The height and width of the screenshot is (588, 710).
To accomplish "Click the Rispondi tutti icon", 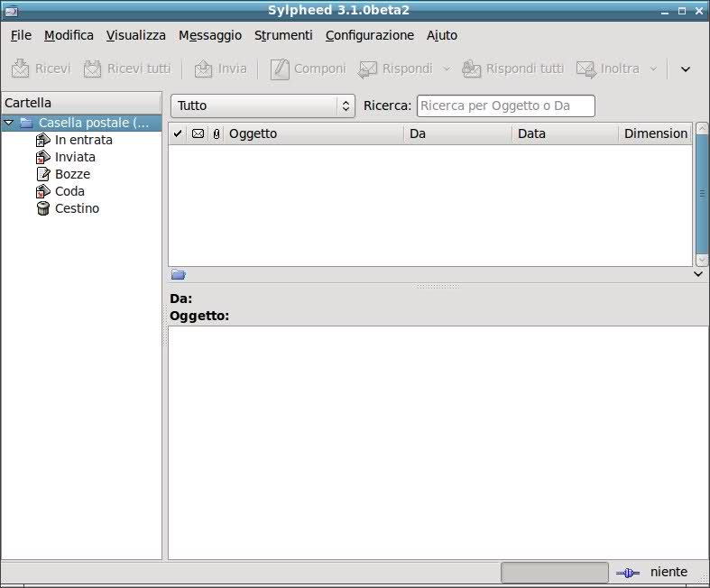I will pos(471,69).
